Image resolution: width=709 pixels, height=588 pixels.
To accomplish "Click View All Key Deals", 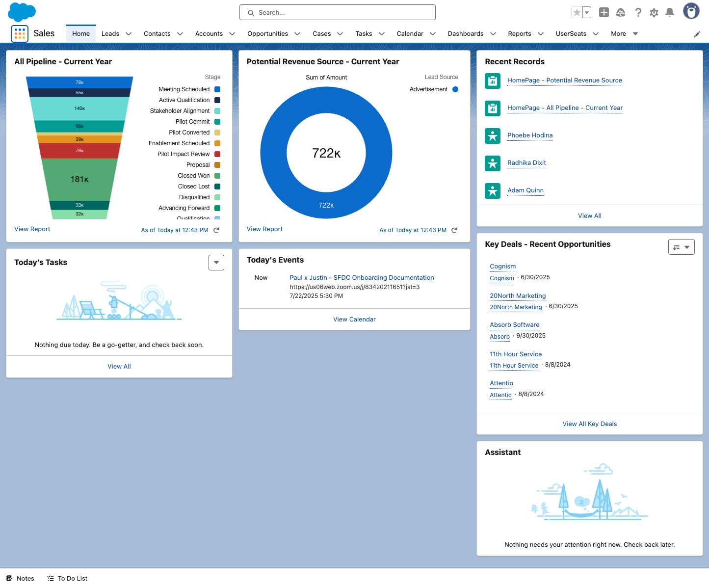I will click(x=590, y=424).
